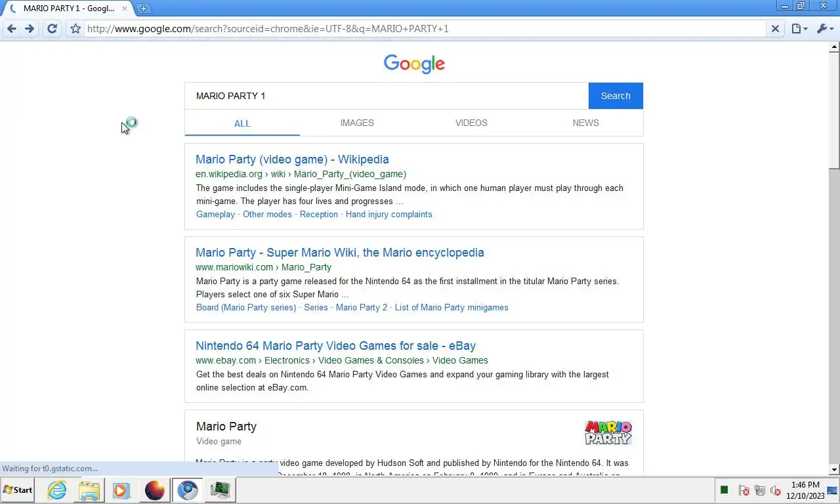
Task: Open the Gameplay sitelink
Action: tap(215, 215)
